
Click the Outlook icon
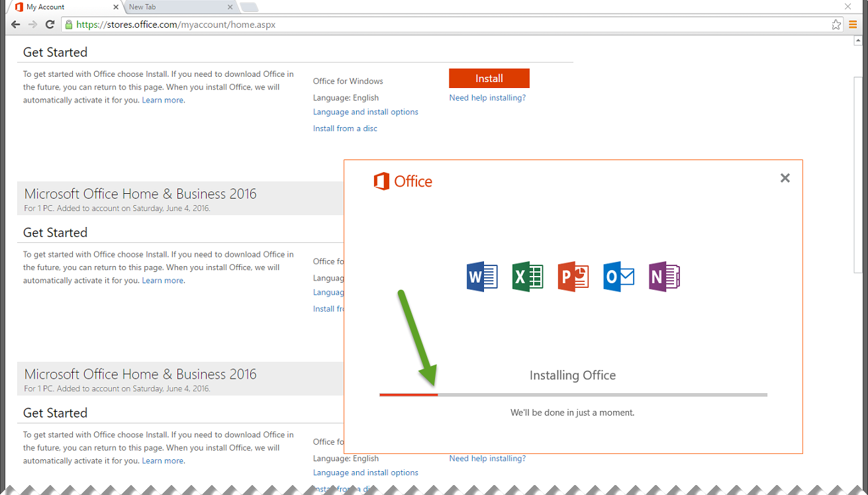(x=618, y=277)
